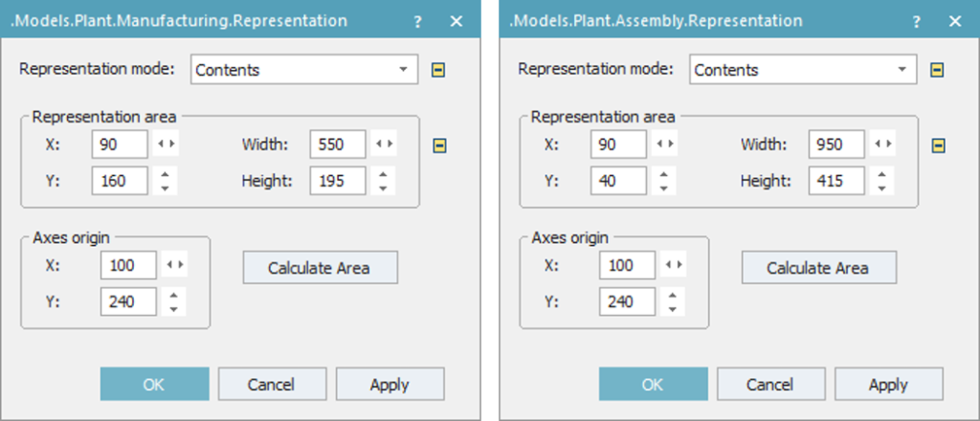
Task: Click Calculate Area in Manufacturing dialog
Action: pos(320,267)
